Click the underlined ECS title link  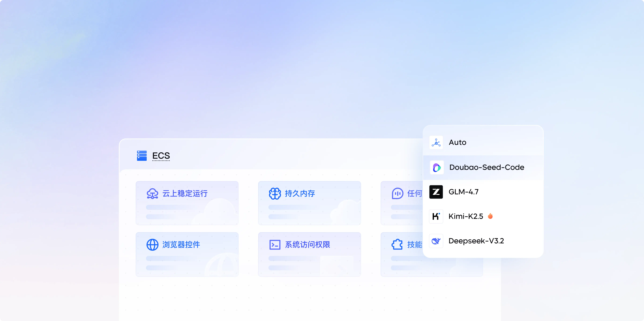point(161,156)
